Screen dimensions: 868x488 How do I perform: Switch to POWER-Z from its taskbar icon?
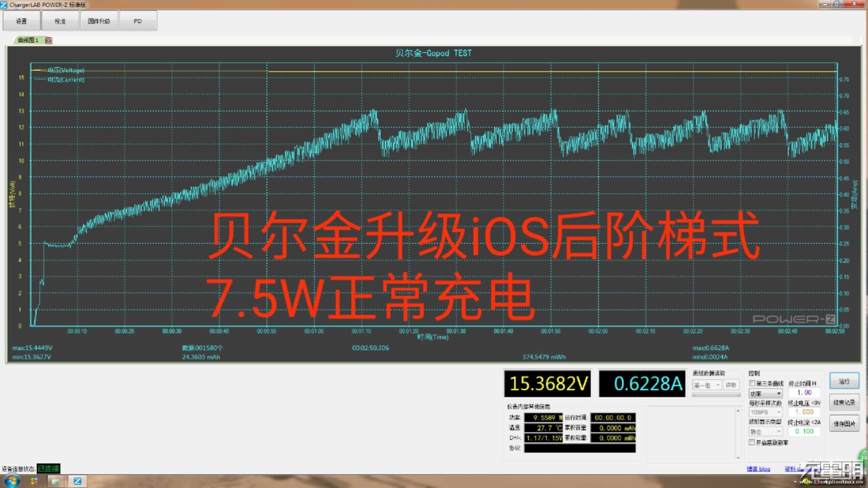pyautogui.click(x=77, y=481)
